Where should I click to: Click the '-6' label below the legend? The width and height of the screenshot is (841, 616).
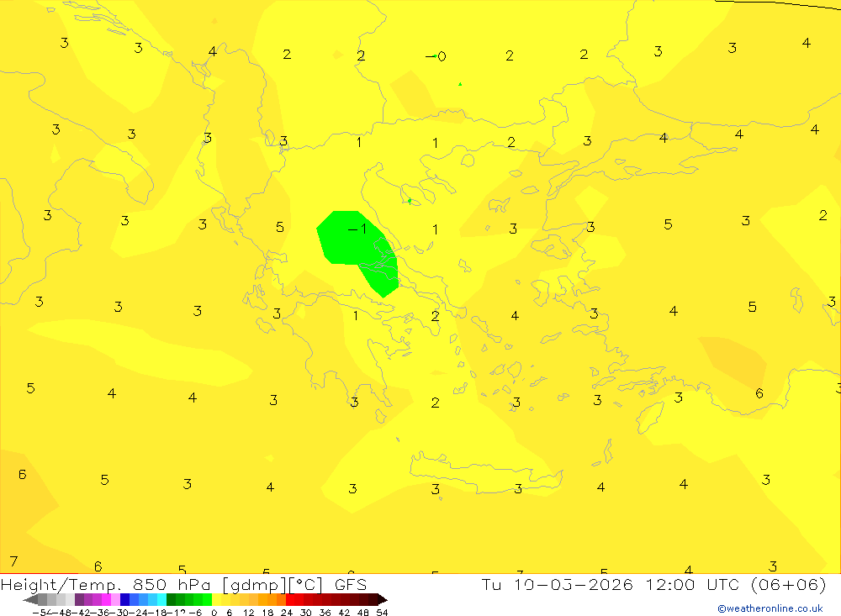195,613
